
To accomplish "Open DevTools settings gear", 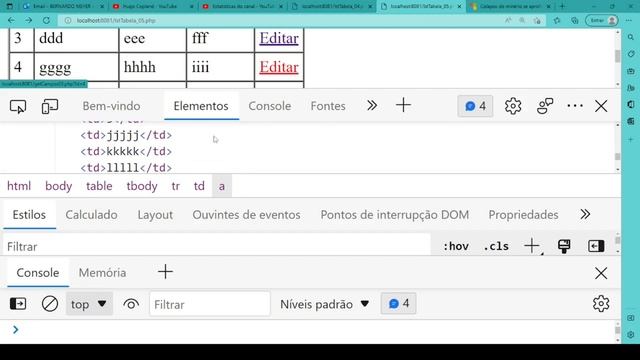I will [513, 106].
